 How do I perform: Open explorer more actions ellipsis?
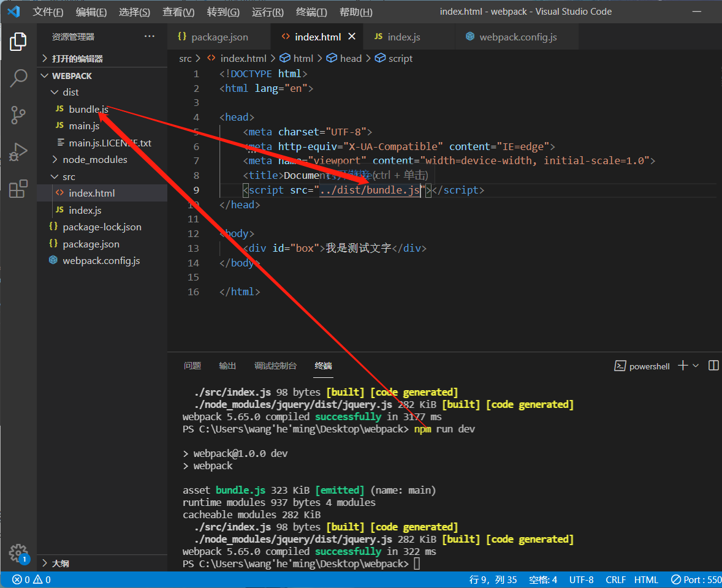tap(149, 36)
